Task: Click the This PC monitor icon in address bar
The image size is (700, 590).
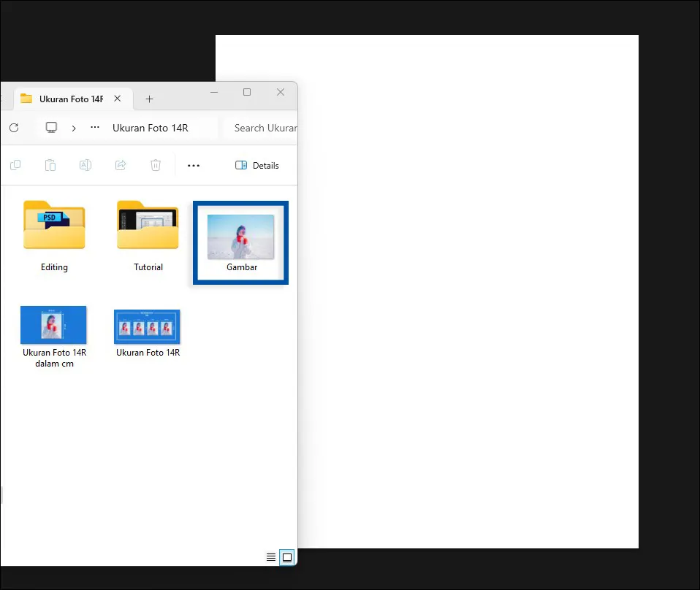Action: tap(51, 128)
